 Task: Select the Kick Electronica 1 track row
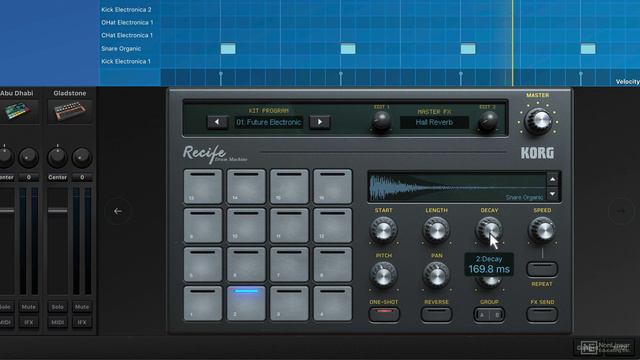126,62
